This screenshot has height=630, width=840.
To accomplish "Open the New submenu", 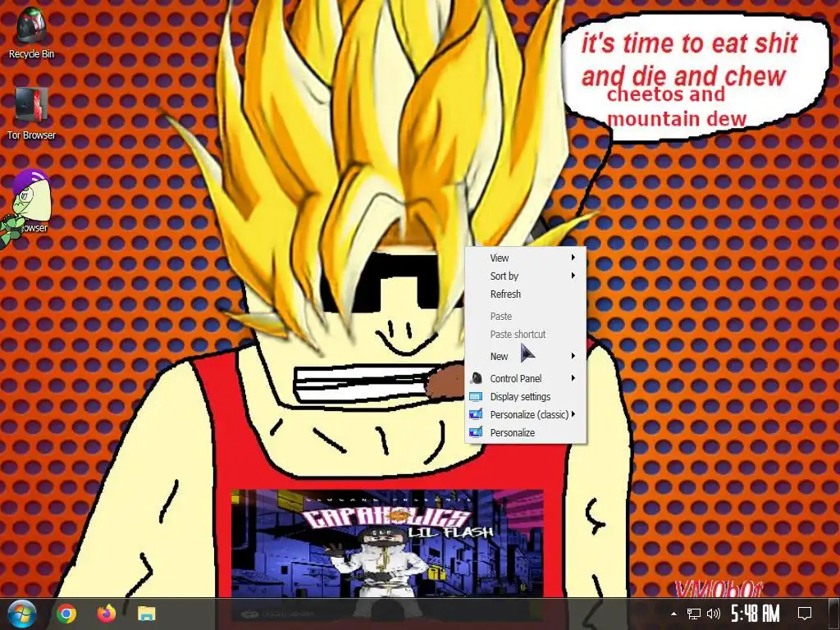I will 526,356.
